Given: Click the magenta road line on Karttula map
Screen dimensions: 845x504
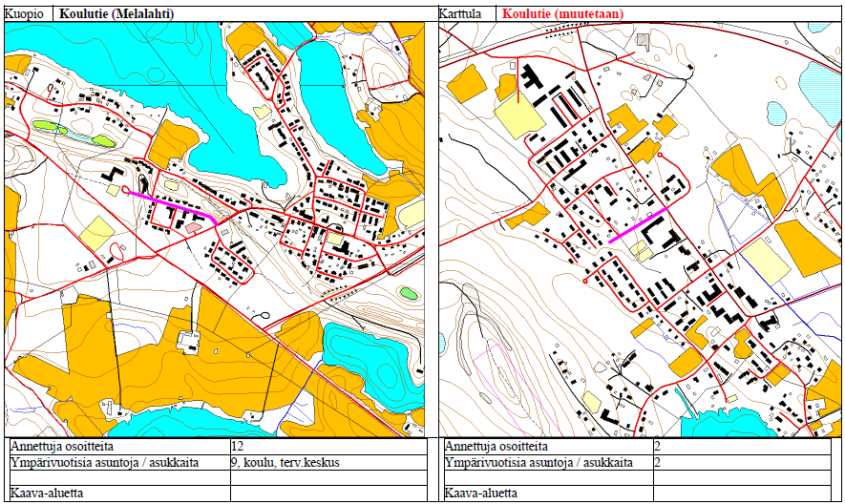Looking at the screenshot, I should coord(639,224).
